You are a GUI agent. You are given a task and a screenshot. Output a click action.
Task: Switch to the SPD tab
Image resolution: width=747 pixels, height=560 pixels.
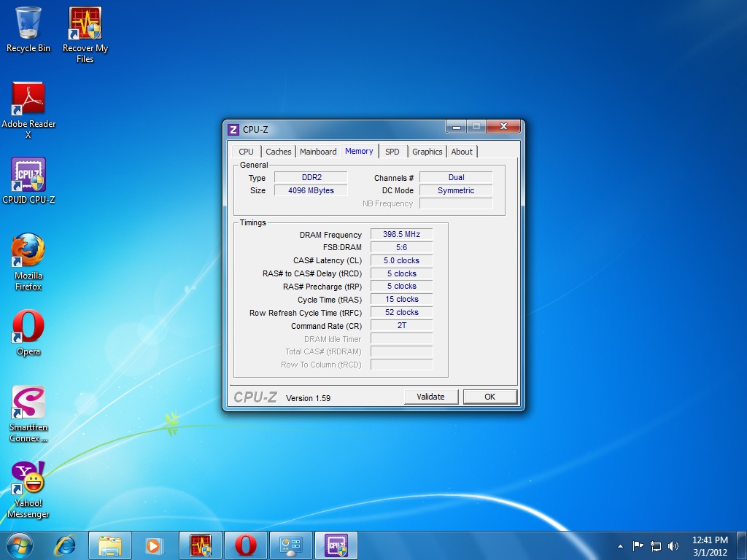tap(392, 152)
